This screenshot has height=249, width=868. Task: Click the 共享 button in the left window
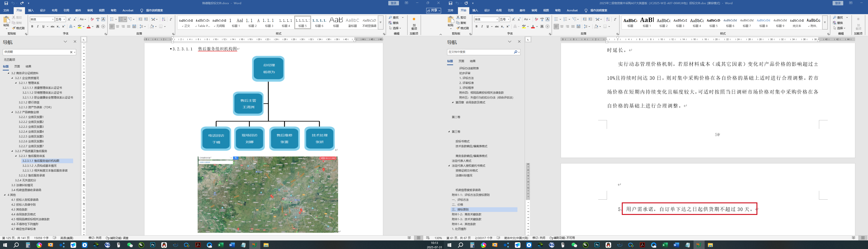tap(433, 10)
